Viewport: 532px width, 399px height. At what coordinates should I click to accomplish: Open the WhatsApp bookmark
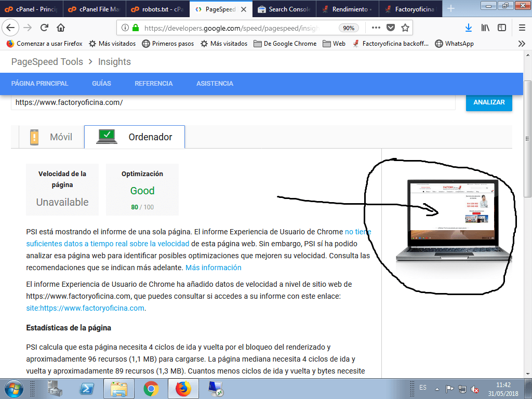(454, 44)
